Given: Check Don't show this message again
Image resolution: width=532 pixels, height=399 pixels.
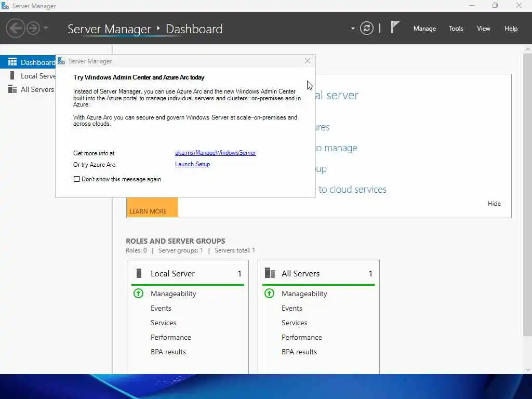Looking at the screenshot, I should click(77, 179).
